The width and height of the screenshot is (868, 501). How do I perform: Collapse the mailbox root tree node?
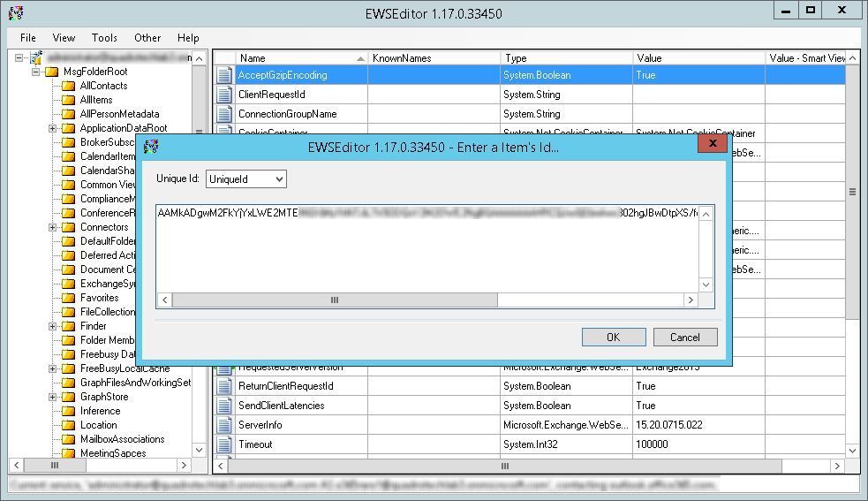(x=19, y=57)
